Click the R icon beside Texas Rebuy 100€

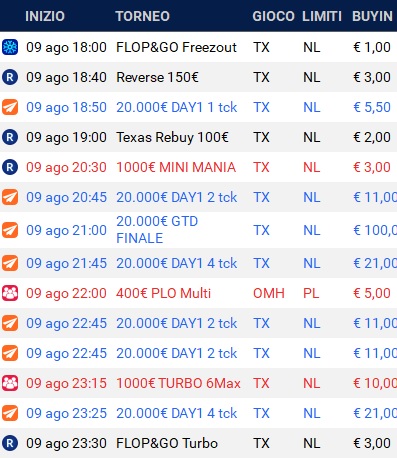click(10, 137)
